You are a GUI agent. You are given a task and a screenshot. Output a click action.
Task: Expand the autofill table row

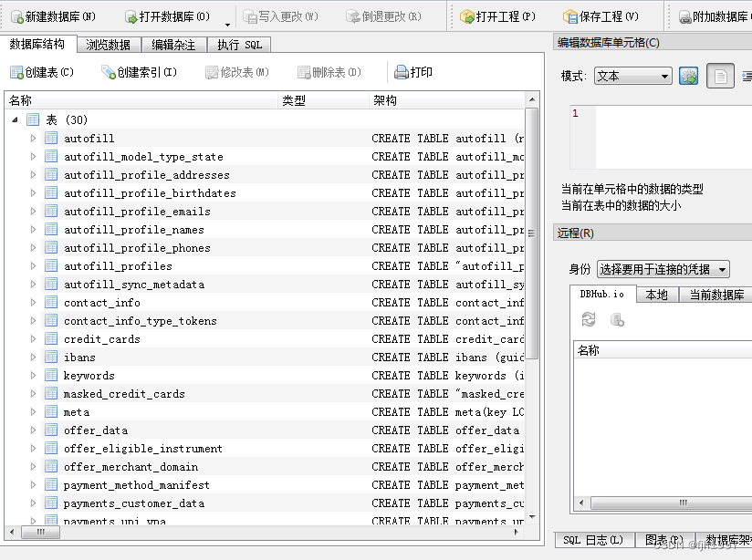pyautogui.click(x=33, y=138)
